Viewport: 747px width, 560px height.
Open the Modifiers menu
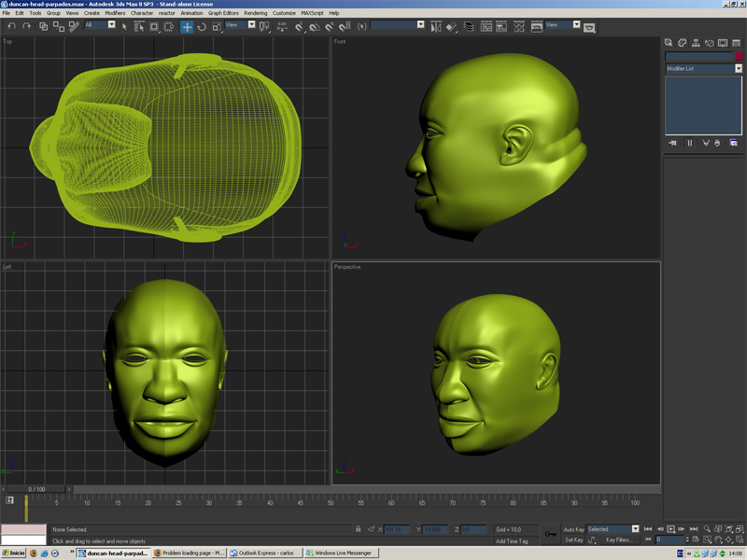[x=115, y=13]
